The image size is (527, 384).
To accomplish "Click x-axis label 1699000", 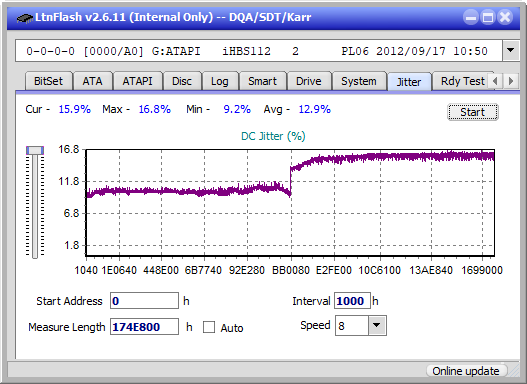I will tap(482, 270).
